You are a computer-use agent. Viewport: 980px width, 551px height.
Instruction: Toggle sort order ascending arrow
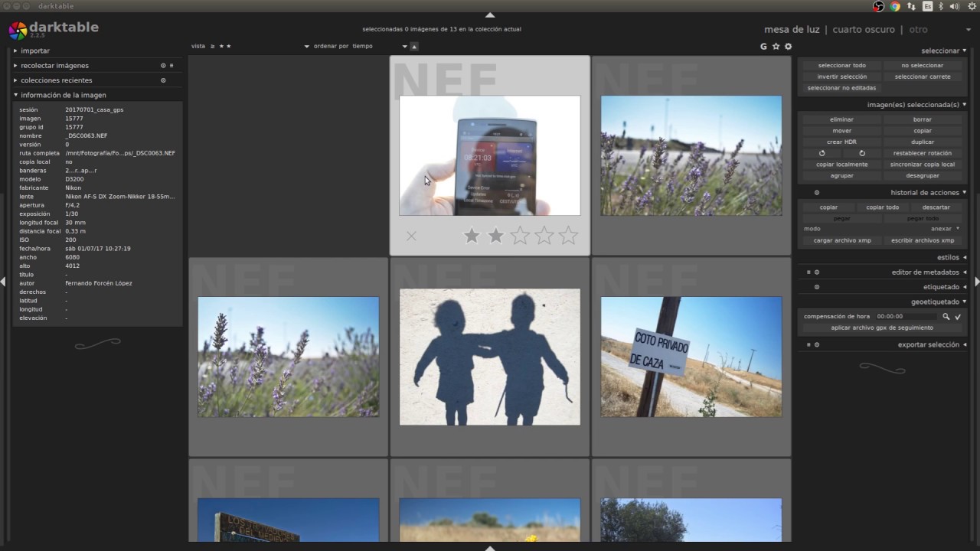click(x=414, y=47)
